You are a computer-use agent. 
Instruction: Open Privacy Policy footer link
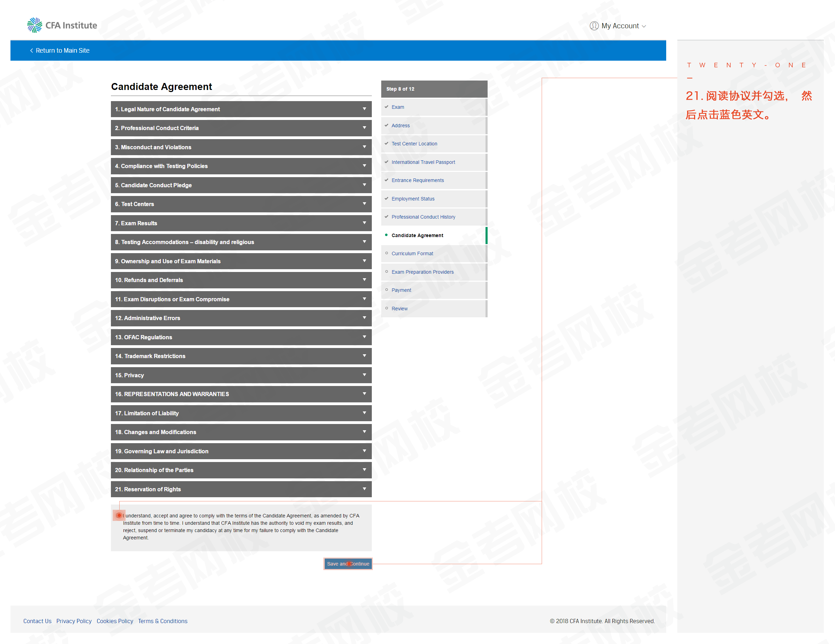(x=74, y=621)
